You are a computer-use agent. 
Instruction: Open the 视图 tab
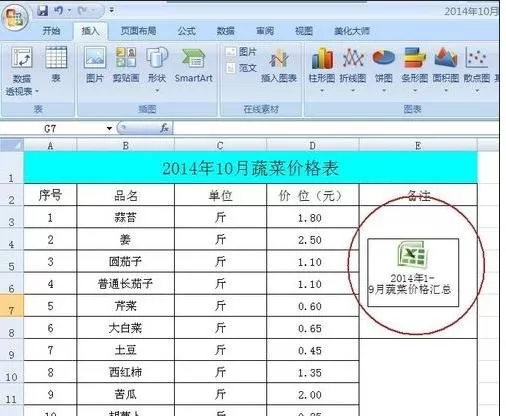click(x=304, y=31)
